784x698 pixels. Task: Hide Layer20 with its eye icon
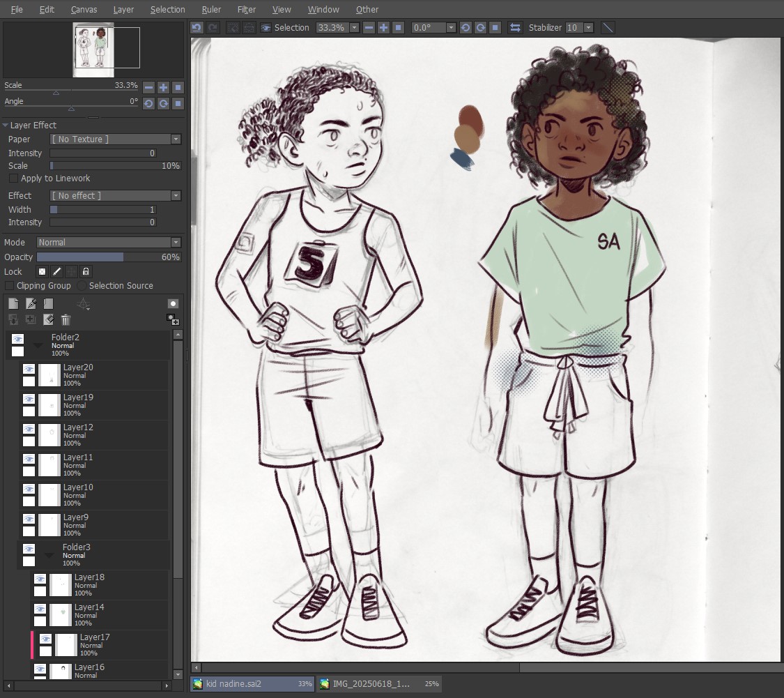29,370
